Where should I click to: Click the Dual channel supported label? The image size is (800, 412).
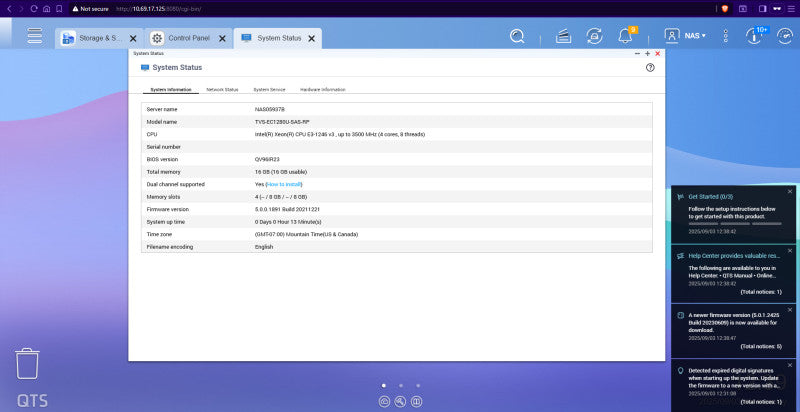tap(176, 184)
